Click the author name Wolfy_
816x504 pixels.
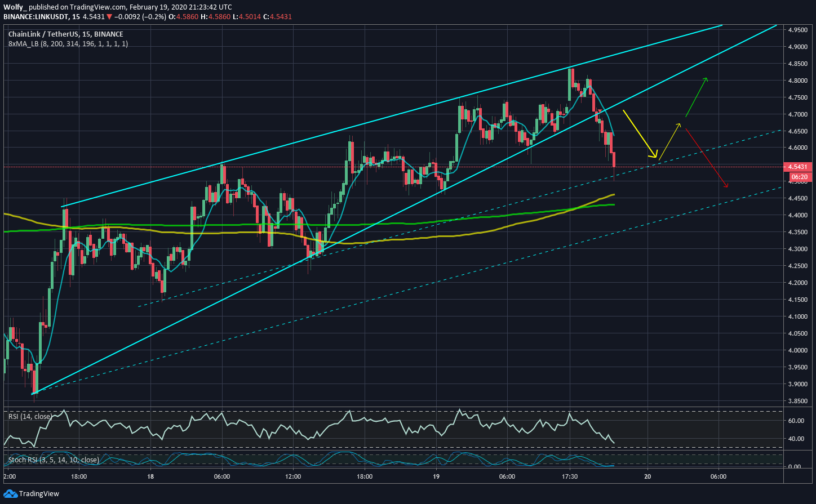(x=15, y=7)
